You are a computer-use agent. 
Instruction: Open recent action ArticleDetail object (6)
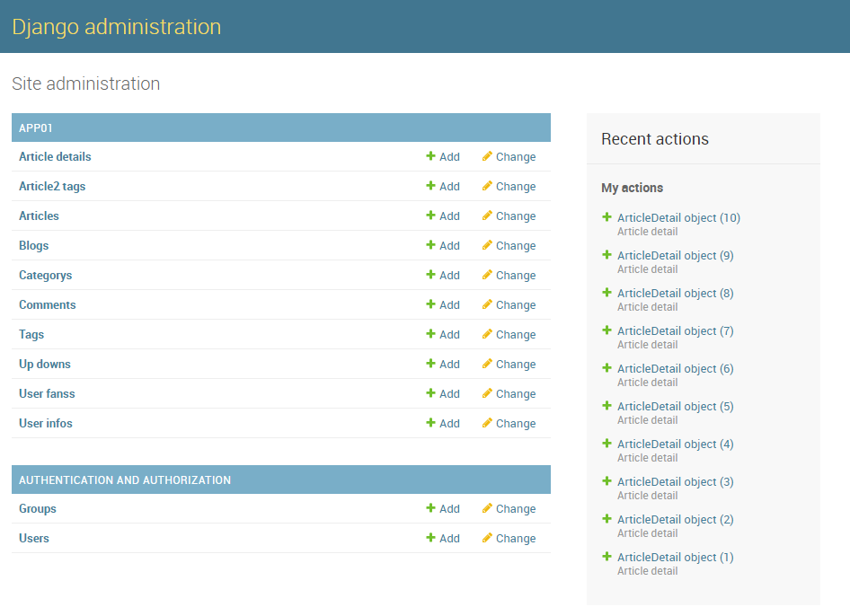(x=676, y=369)
